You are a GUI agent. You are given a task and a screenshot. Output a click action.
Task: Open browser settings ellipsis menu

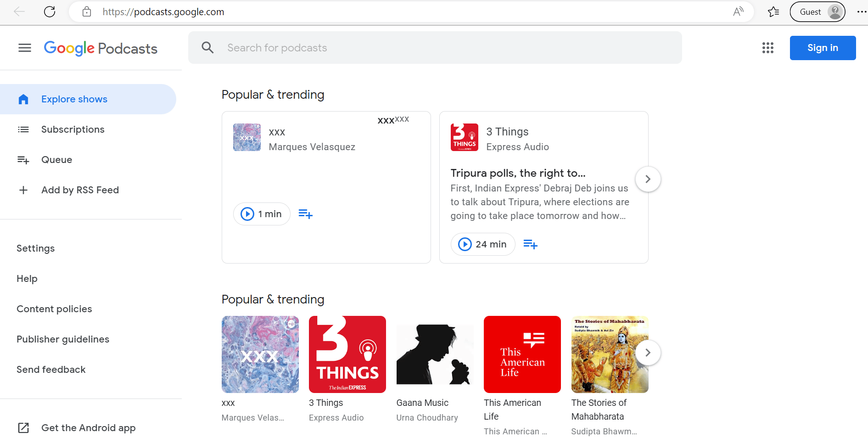point(862,12)
